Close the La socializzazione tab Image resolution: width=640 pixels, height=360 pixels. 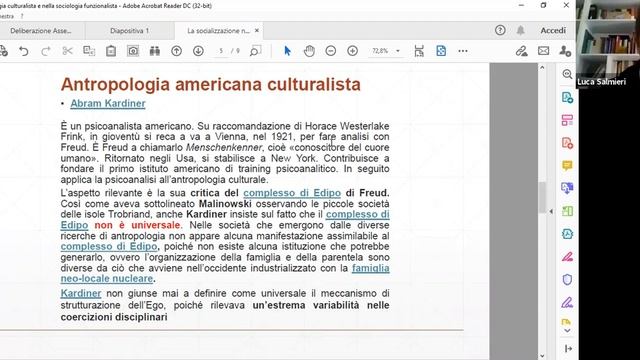coord(257,31)
